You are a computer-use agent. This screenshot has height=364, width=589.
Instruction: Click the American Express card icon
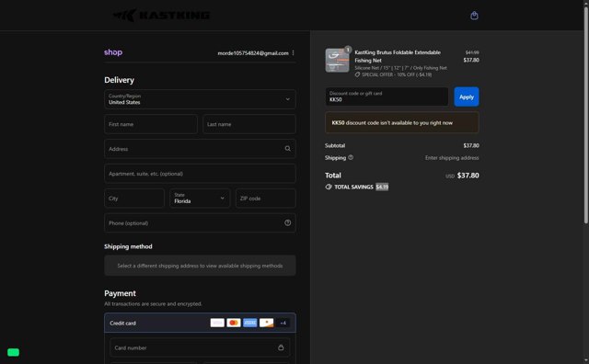click(249, 323)
